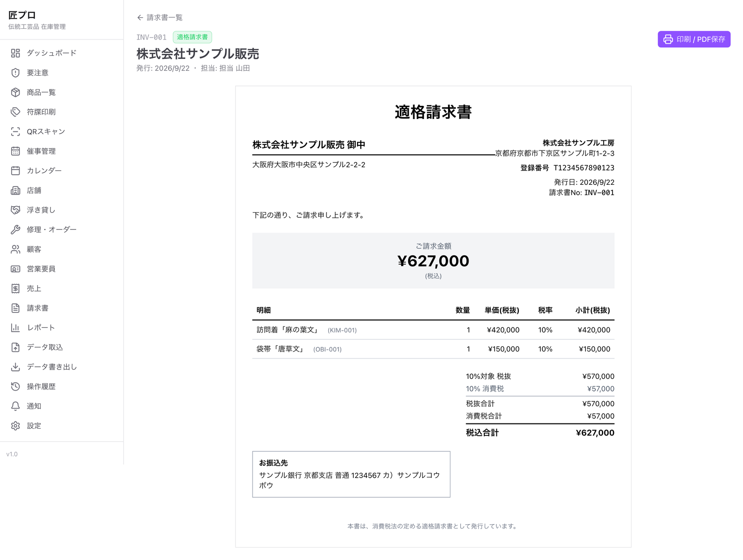Click the 要注意 shield alert icon
Screen dimensions: 743x560
(x=15, y=73)
